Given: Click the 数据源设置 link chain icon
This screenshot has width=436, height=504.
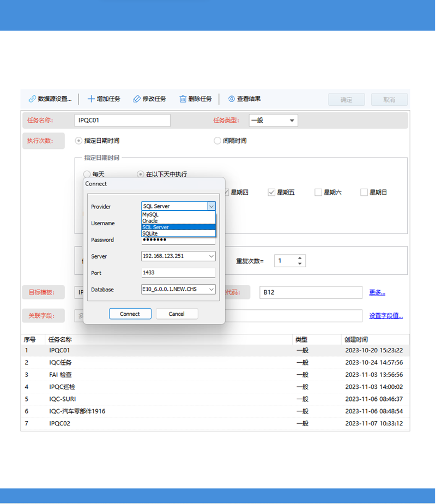Looking at the screenshot, I should click(x=31, y=99).
